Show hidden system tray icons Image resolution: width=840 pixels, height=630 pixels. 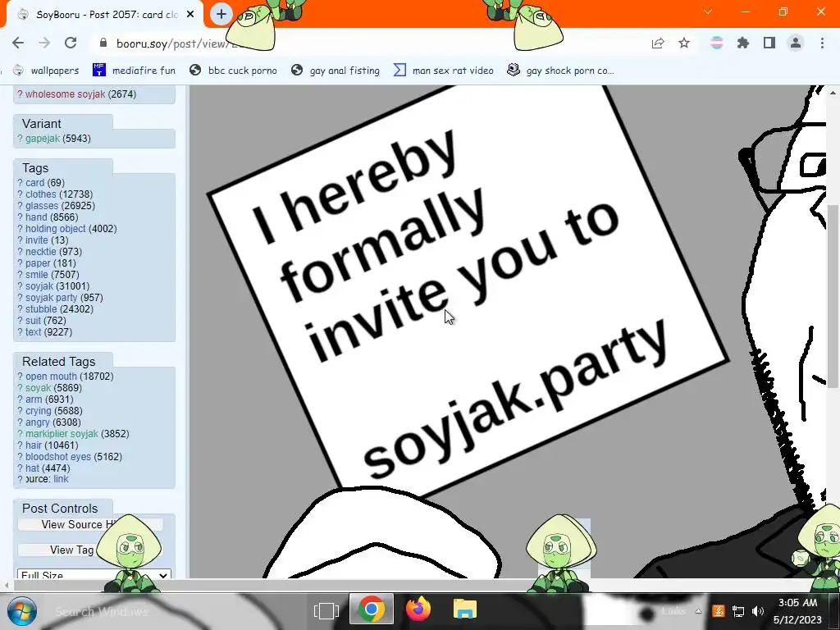698,611
